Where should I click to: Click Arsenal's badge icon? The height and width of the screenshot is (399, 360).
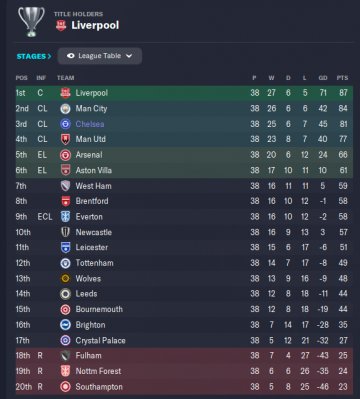(65, 155)
